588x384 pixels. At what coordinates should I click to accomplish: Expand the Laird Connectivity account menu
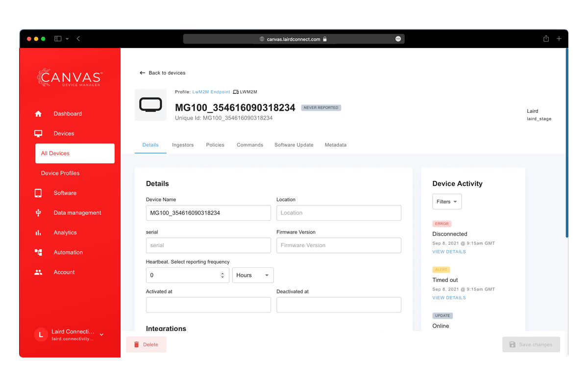tap(101, 334)
